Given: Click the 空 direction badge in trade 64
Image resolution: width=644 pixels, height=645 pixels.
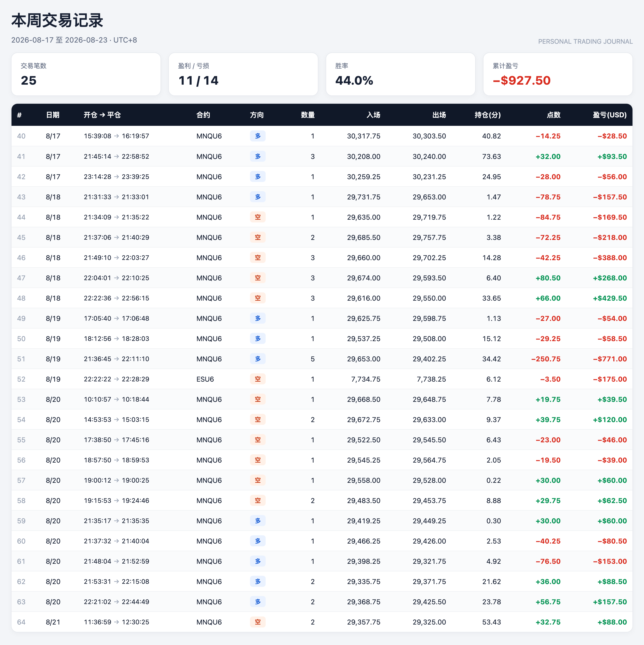Looking at the screenshot, I should [x=258, y=622].
